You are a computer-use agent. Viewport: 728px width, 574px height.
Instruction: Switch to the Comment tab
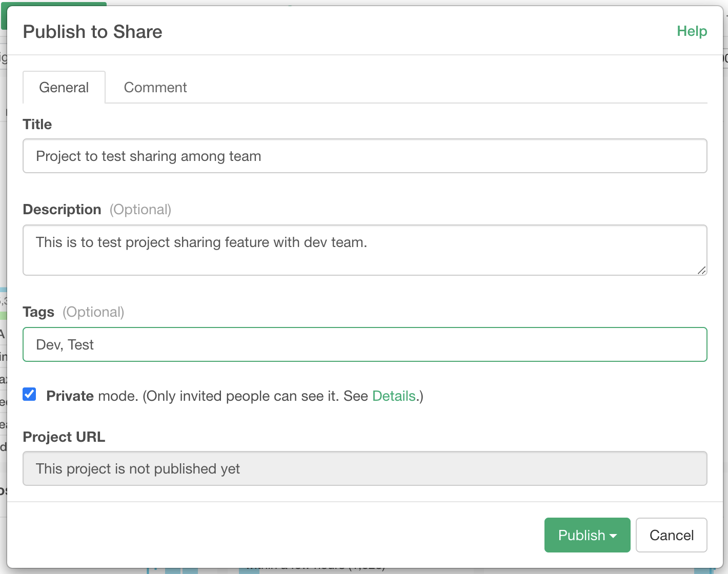pyautogui.click(x=155, y=88)
